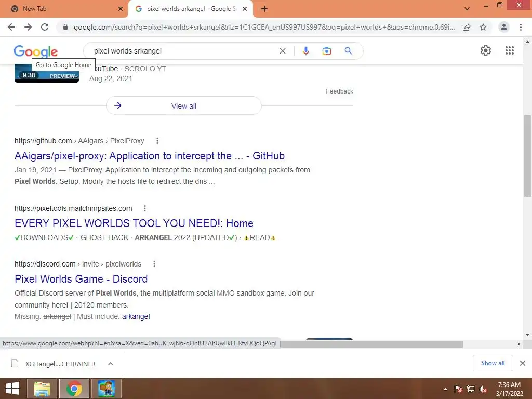Click horizontal scrollbar thumb
This screenshot has width=532, height=399.
(371, 344)
